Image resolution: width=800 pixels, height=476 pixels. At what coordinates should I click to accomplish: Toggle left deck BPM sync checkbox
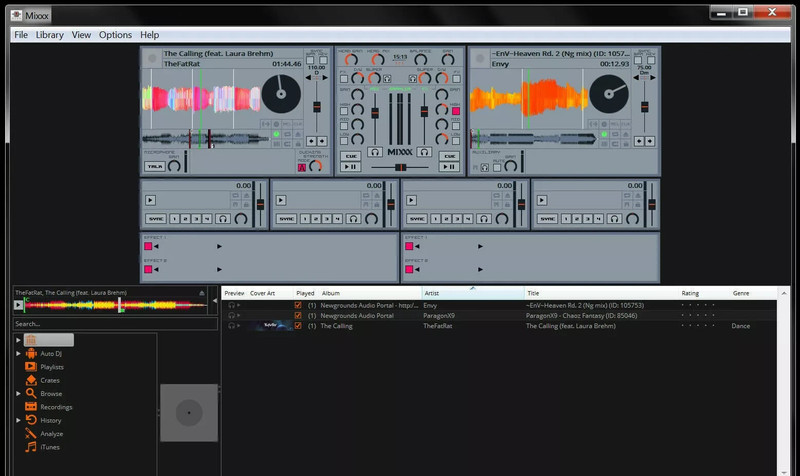tap(310, 60)
